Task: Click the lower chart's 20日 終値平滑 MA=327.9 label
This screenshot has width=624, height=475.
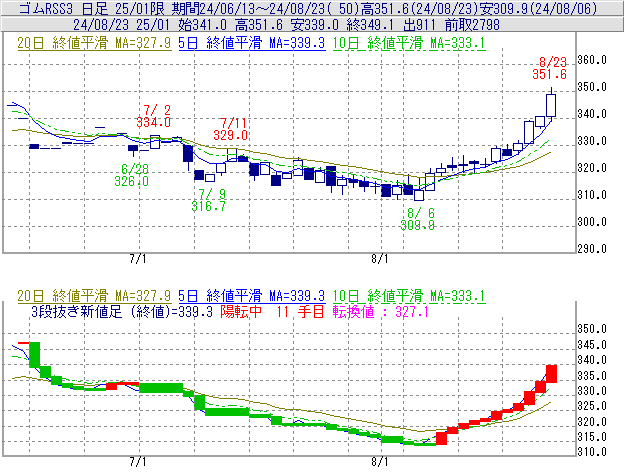Action: (94, 296)
